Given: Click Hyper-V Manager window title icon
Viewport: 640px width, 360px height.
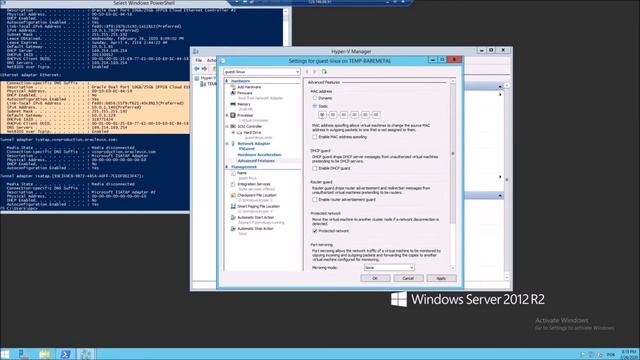Looking at the screenshot, I should point(196,51).
